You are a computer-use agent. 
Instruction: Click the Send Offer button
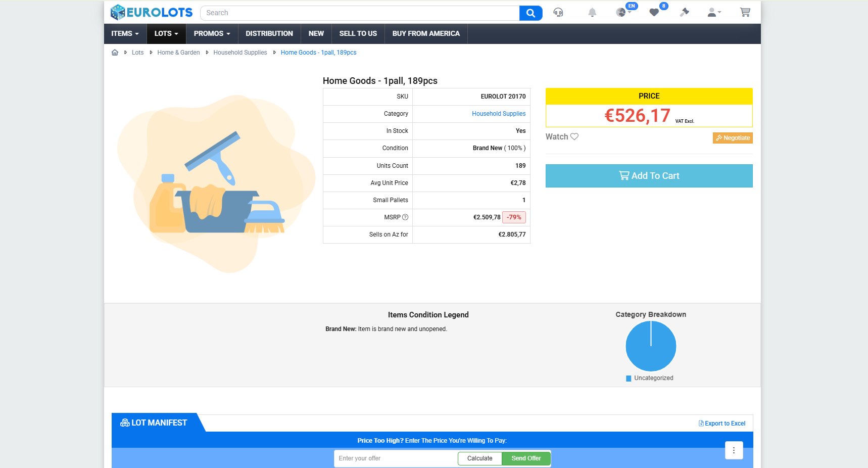[x=526, y=458]
